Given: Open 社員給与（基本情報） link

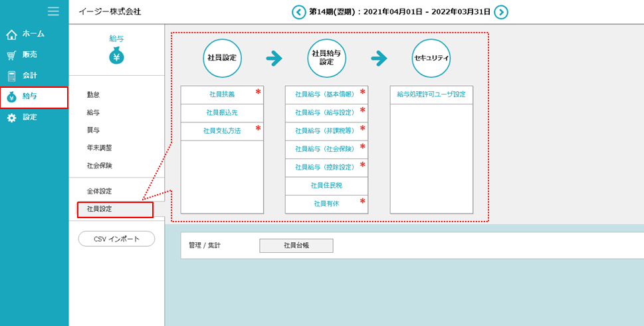Looking at the screenshot, I should 326,94.
